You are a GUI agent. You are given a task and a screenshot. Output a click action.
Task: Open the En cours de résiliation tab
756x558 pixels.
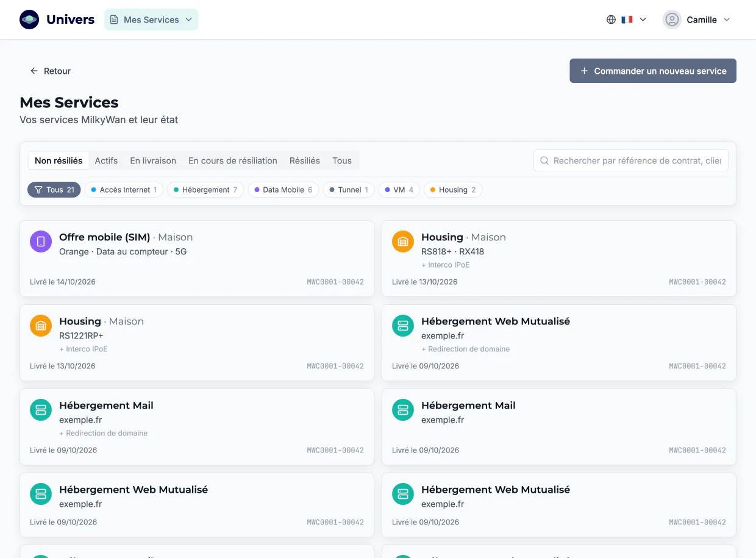tap(233, 160)
